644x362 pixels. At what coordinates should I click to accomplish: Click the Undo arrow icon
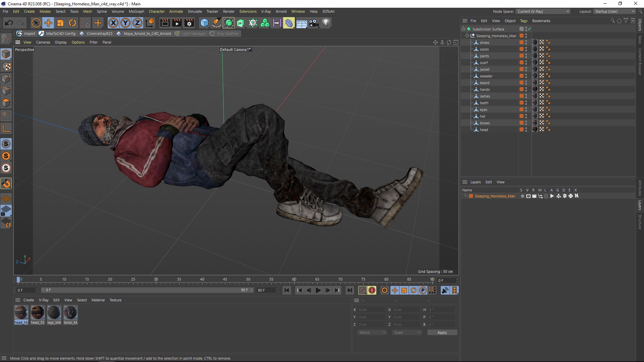(9, 23)
